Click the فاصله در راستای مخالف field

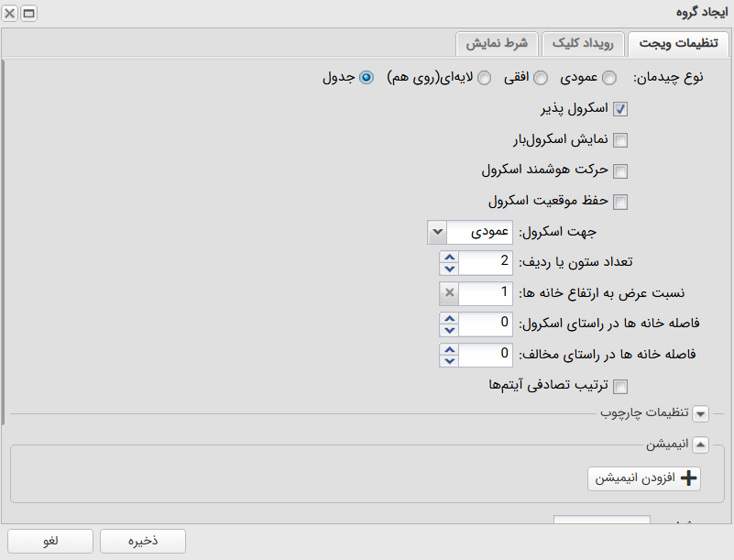pyautogui.click(x=486, y=356)
